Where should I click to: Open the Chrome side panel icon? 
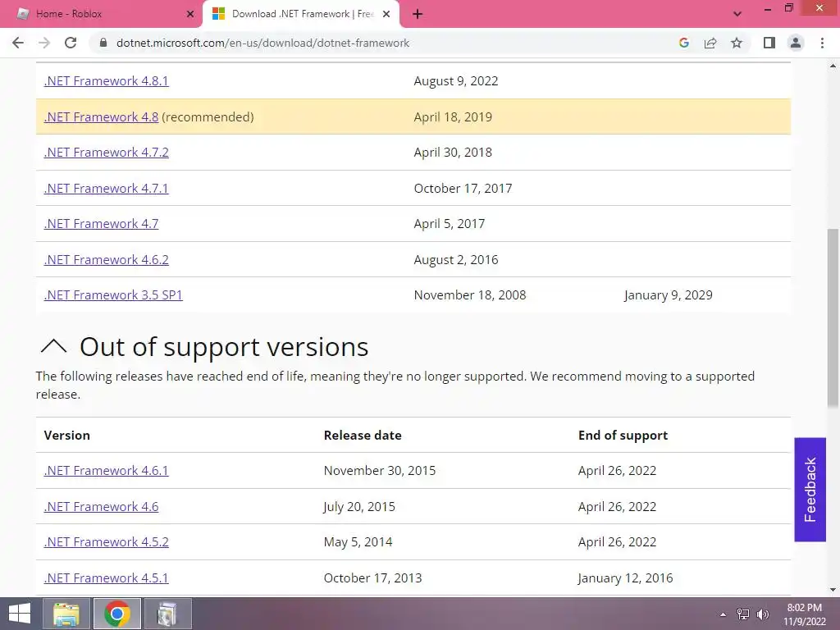pyautogui.click(x=769, y=43)
